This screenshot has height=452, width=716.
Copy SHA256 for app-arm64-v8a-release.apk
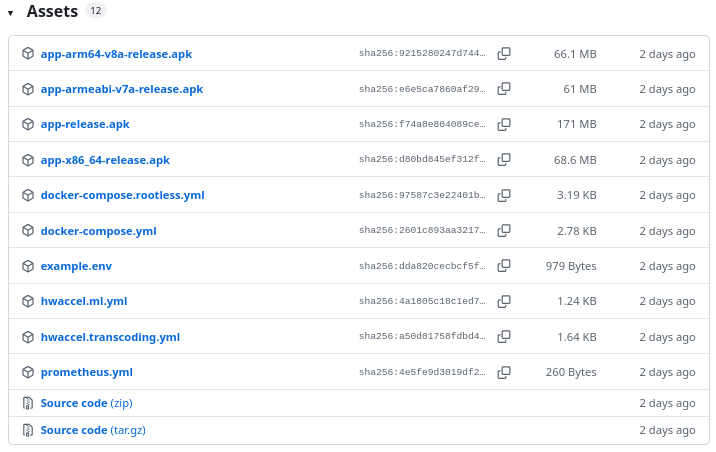(504, 53)
